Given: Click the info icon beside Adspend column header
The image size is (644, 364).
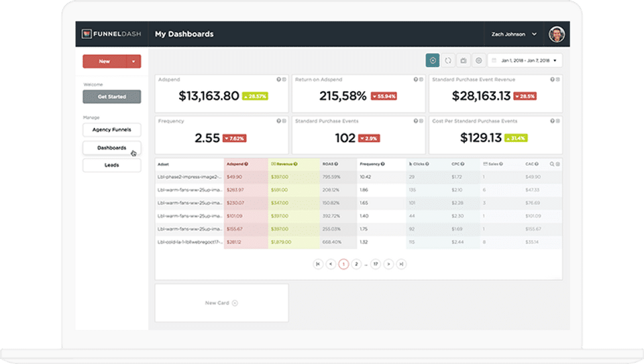Looking at the screenshot, I should pos(246,164).
